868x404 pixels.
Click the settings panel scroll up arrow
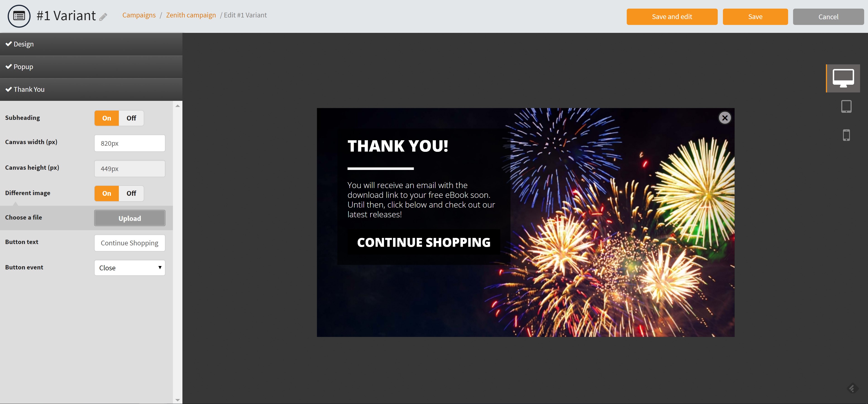point(178,106)
